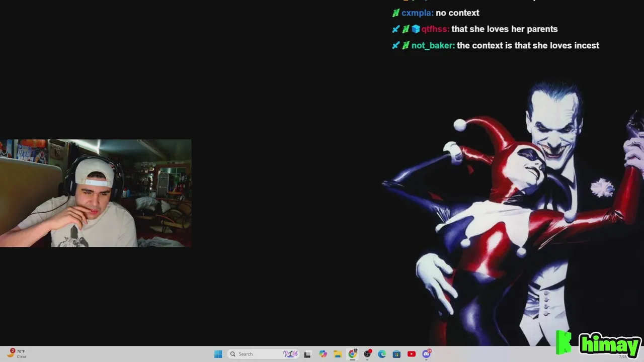Viewport: 644px width, 362px height.
Task: Select the message "that she loves her parents"
Action: click(x=505, y=29)
